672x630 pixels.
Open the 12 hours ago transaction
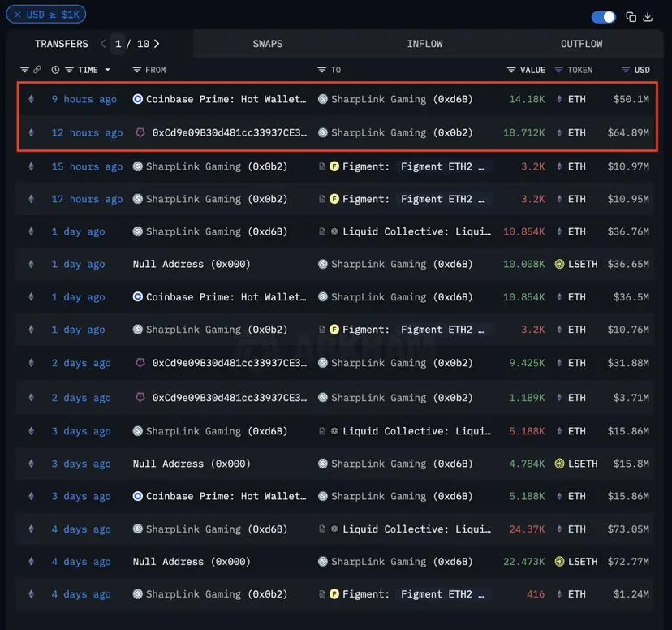click(x=87, y=133)
